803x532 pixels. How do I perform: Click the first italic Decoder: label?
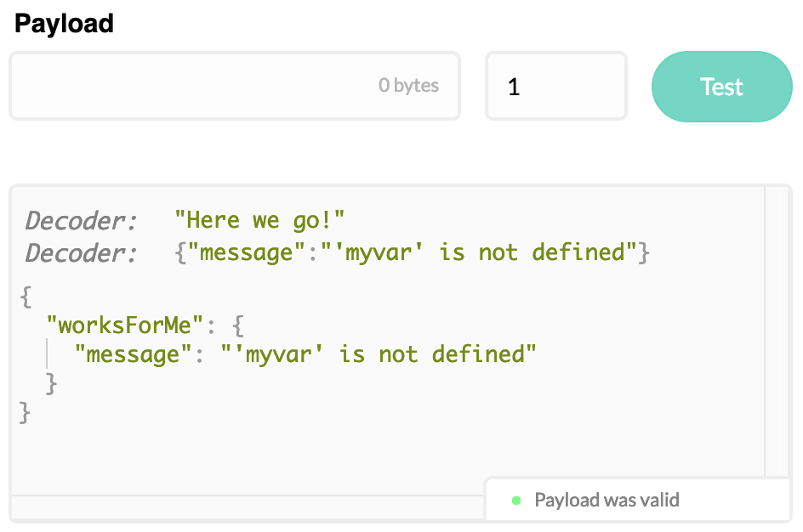[81, 221]
